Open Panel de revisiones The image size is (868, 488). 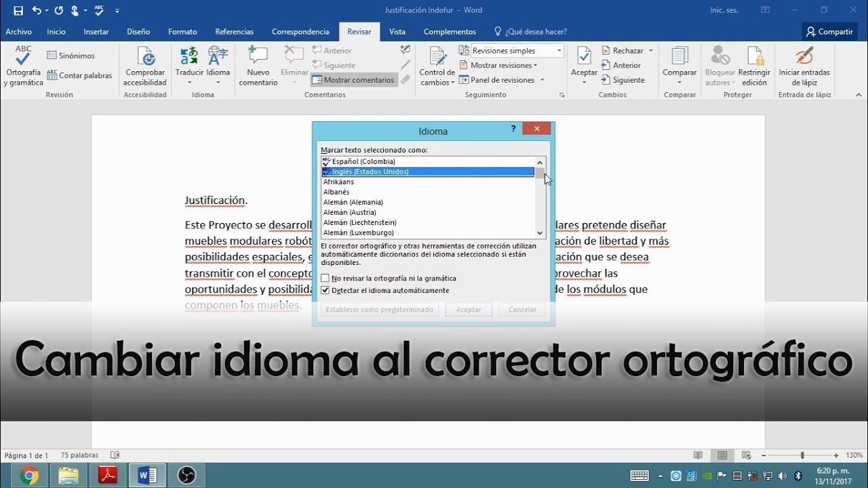click(497, 80)
